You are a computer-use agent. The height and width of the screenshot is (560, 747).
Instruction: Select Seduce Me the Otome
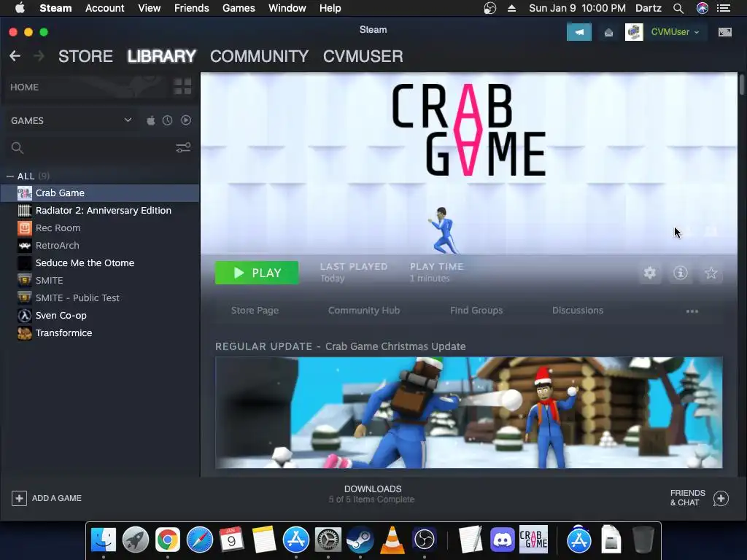pos(101,262)
